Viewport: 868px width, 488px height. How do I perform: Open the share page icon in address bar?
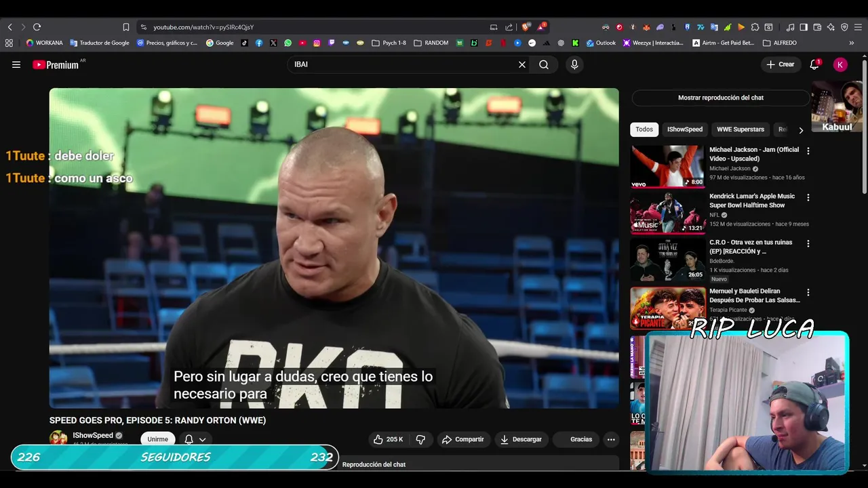coord(509,27)
